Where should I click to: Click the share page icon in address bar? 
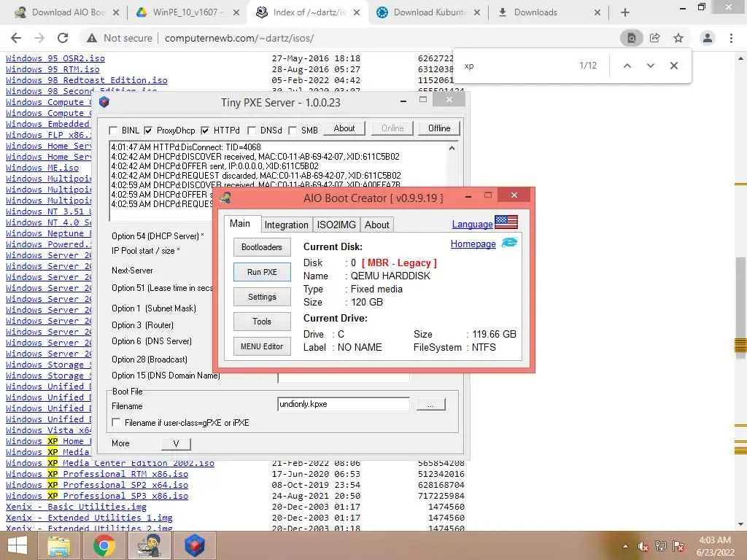655,38
